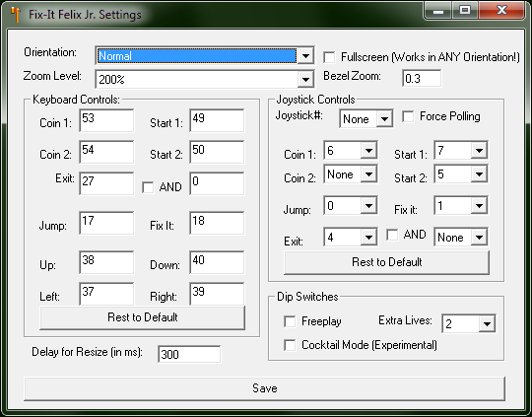Viewport: 532px width, 417px height.
Task: Click keyboard Coin 2 key field
Action: pos(106,152)
